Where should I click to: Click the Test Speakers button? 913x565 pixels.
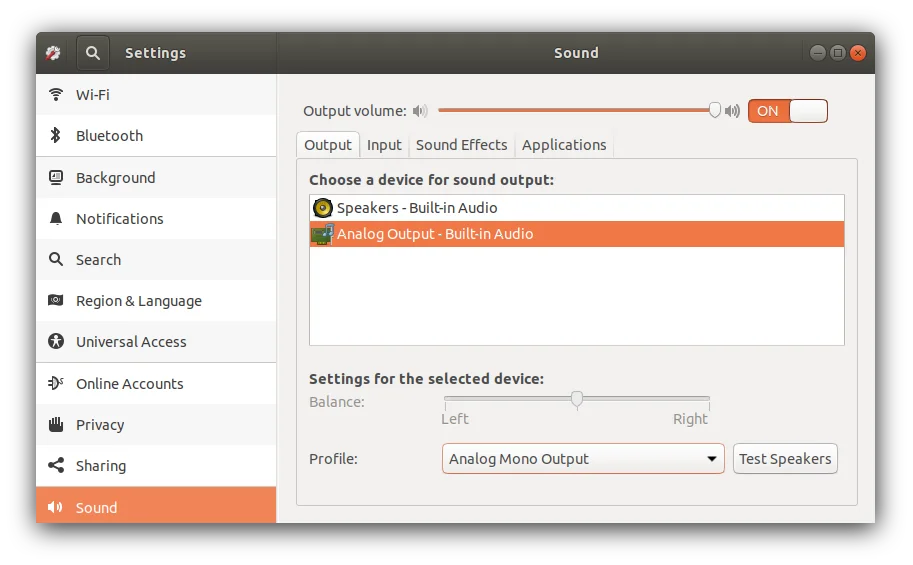(x=785, y=458)
